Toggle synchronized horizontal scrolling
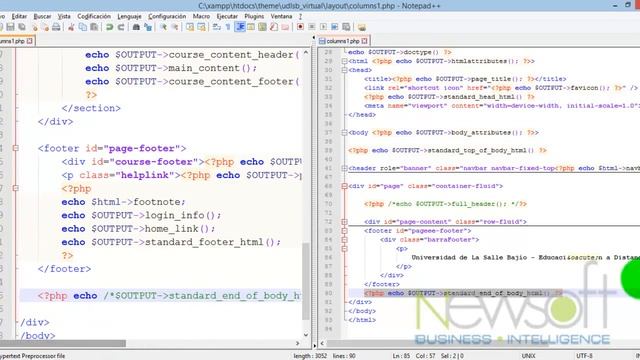 coord(201,27)
